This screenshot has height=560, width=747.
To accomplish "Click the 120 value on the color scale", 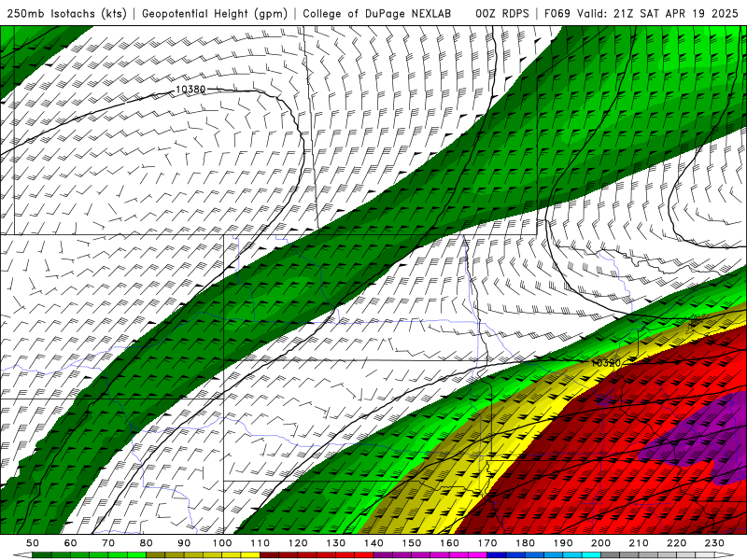I will click(x=298, y=543).
